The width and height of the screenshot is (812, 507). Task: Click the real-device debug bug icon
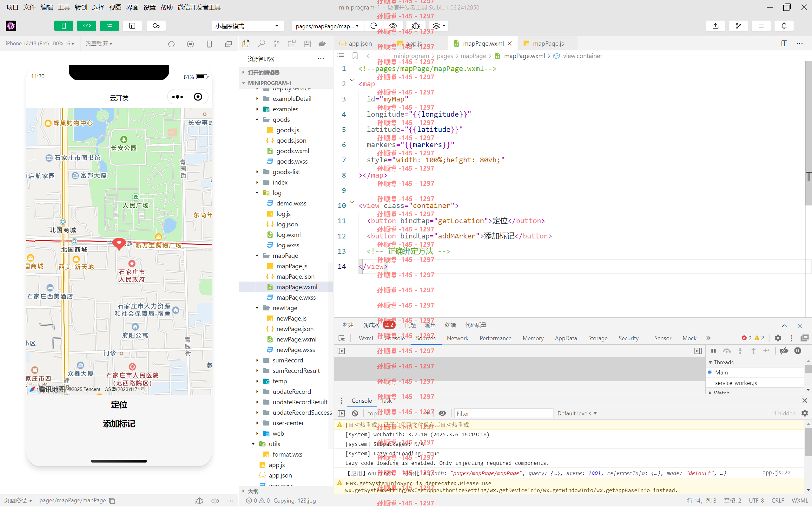416,26
